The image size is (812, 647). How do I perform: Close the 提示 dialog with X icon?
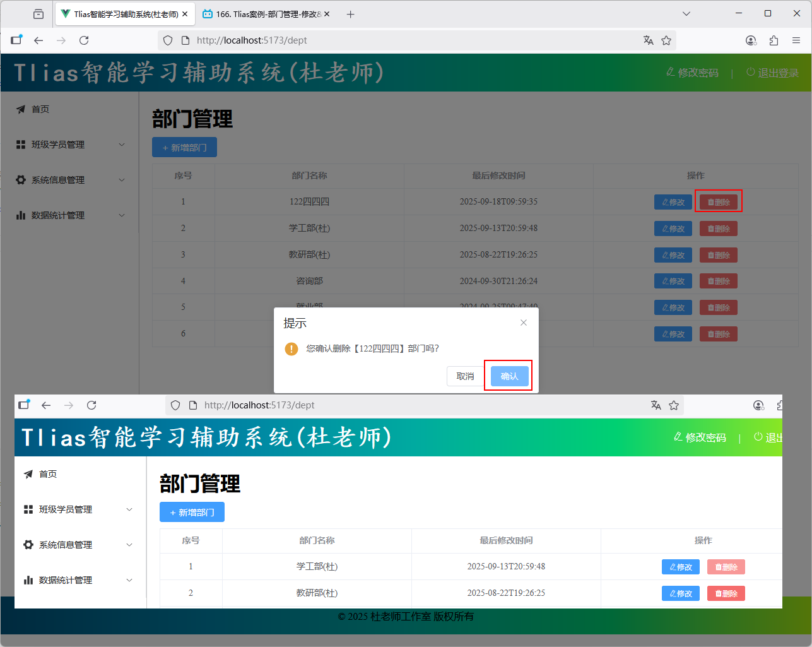tap(523, 323)
